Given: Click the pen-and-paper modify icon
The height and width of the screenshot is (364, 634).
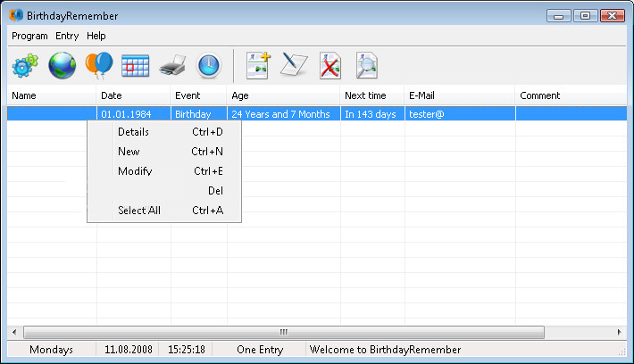Looking at the screenshot, I should pyautogui.click(x=294, y=64).
